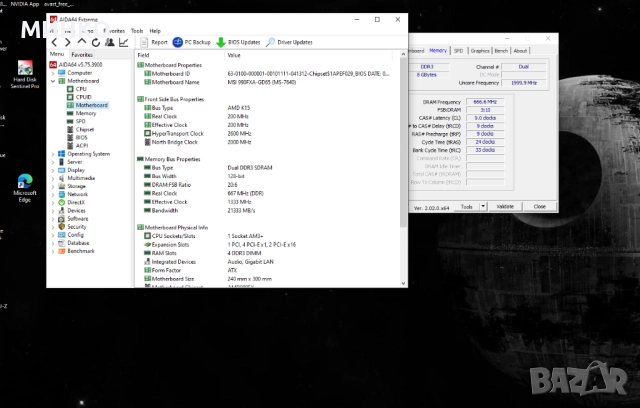Image resolution: width=640 pixels, height=408 pixels.
Task: Open Driver Updates from the toolbar
Action: 289,42
